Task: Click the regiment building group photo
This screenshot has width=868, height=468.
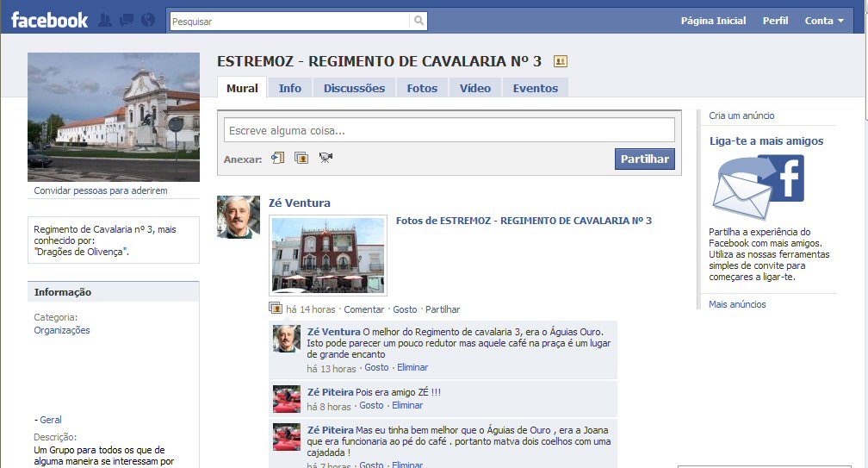Action: click(114, 117)
